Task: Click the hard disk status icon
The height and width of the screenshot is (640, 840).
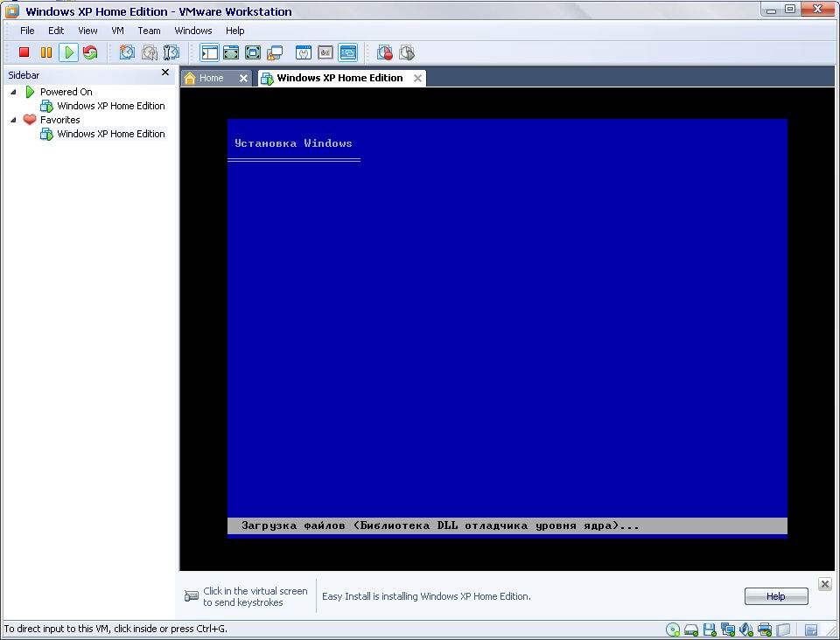Action: tap(691, 630)
